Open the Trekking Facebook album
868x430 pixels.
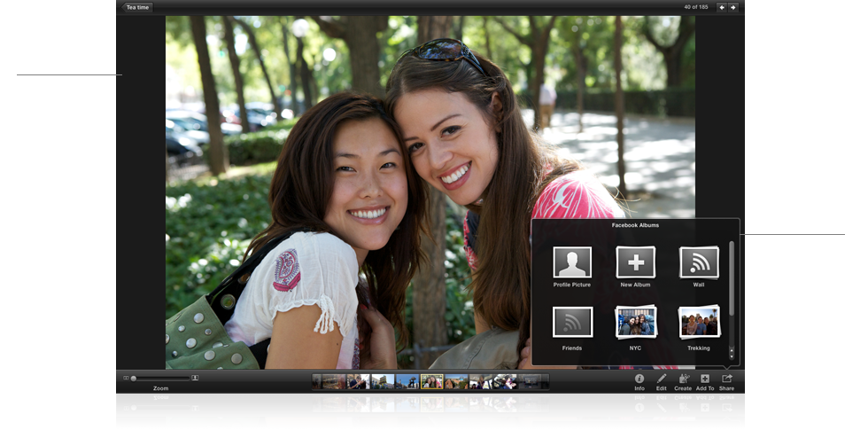pyautogui.click(x=699, y=323)
